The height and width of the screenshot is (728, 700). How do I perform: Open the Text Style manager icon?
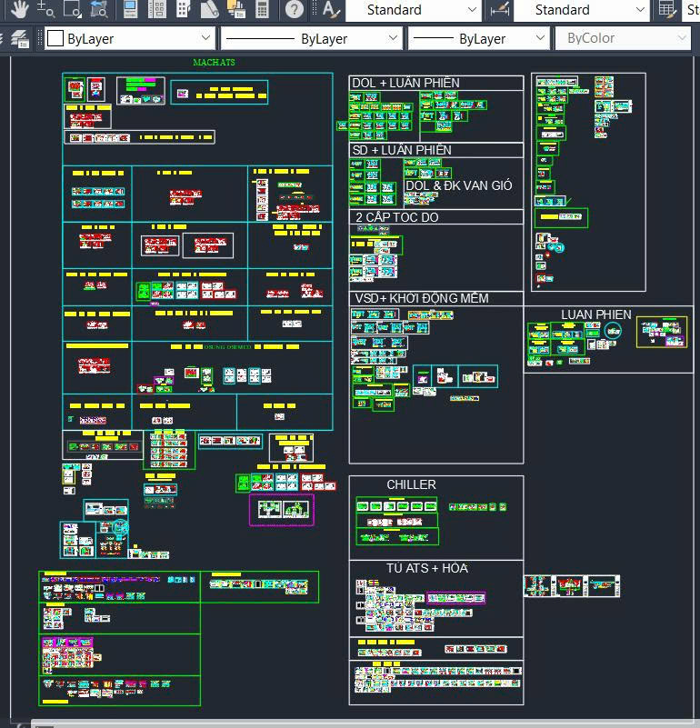tap(331, 9)
